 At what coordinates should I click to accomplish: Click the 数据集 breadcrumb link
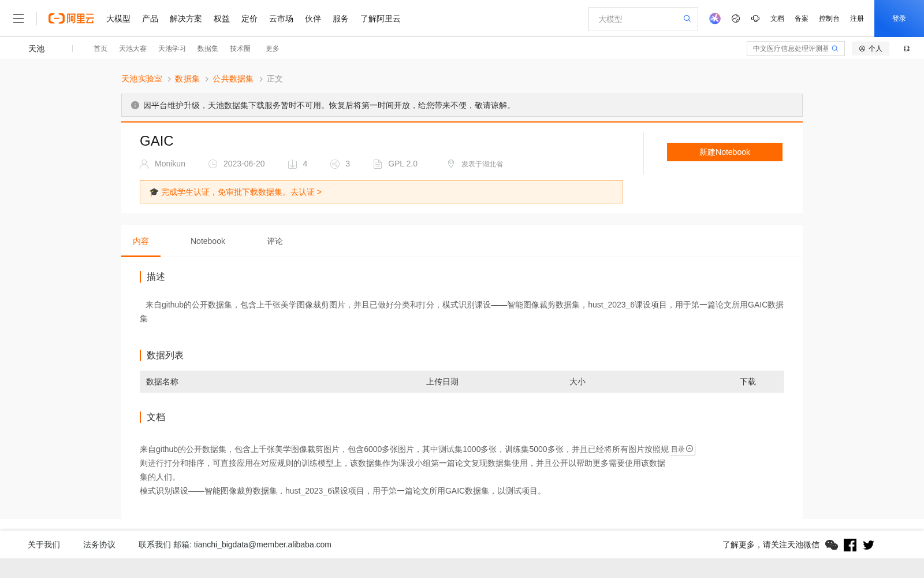coord(187,79)
